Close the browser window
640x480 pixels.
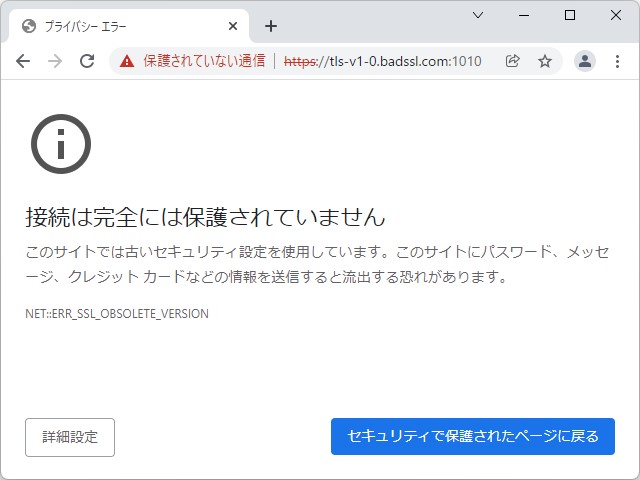[x=616, y=16]
